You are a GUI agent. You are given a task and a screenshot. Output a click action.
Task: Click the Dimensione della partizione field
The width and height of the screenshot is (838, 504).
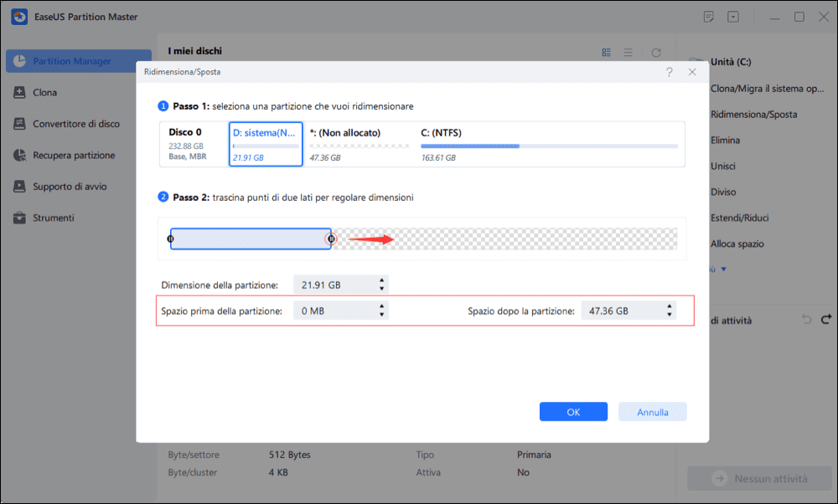pyautogui.click(x=340, y=285)
